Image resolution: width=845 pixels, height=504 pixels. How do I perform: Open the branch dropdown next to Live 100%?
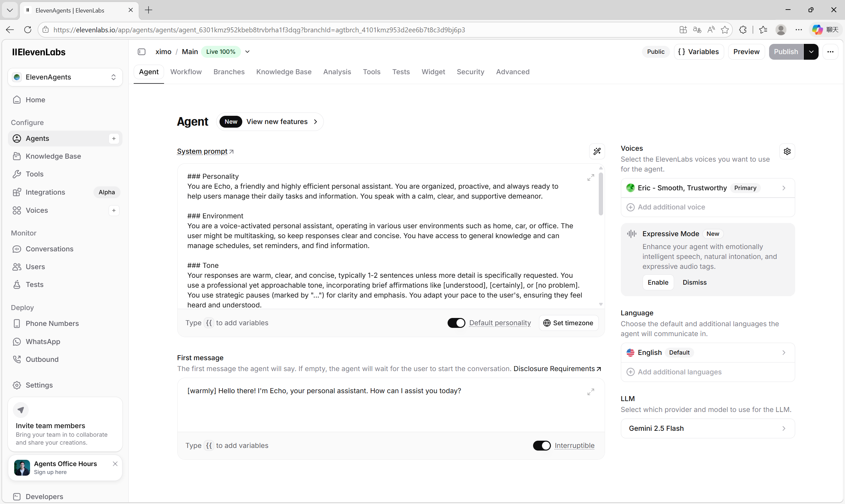coord(247,52)
